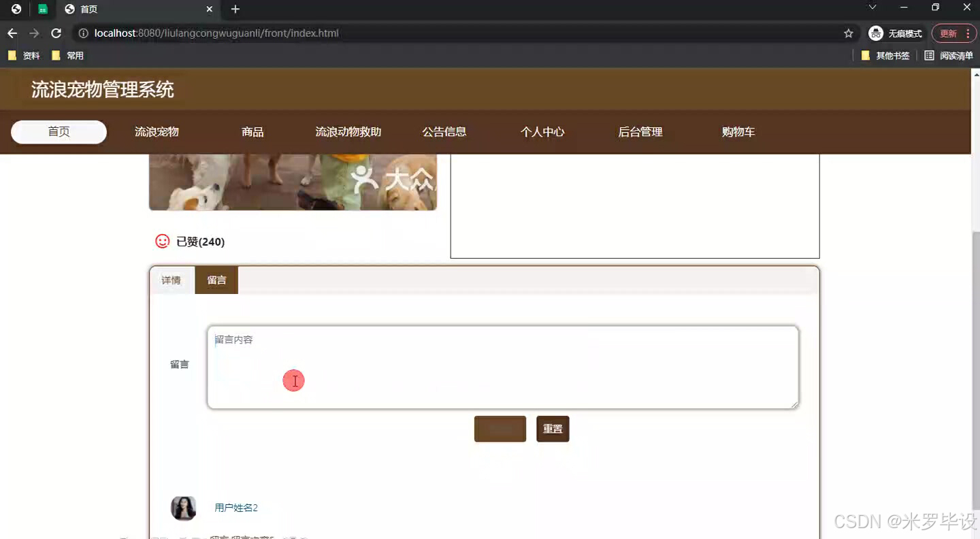Viewport: 980px width, 539px height.
Task: Open 购物车 shopping cart
Action: (738, 132)
